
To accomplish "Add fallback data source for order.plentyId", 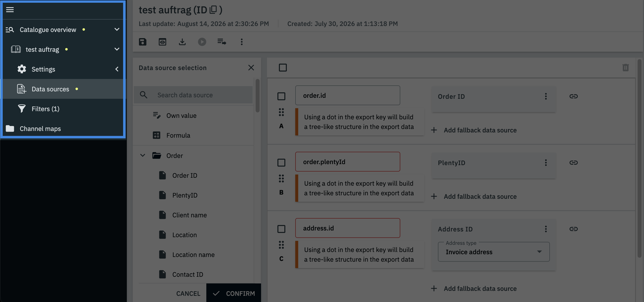I will [474, 197].
